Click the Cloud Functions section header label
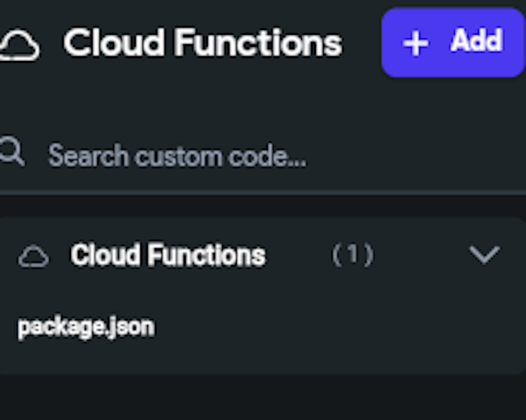The image size is (526, 420). click(x=168, y=255)
